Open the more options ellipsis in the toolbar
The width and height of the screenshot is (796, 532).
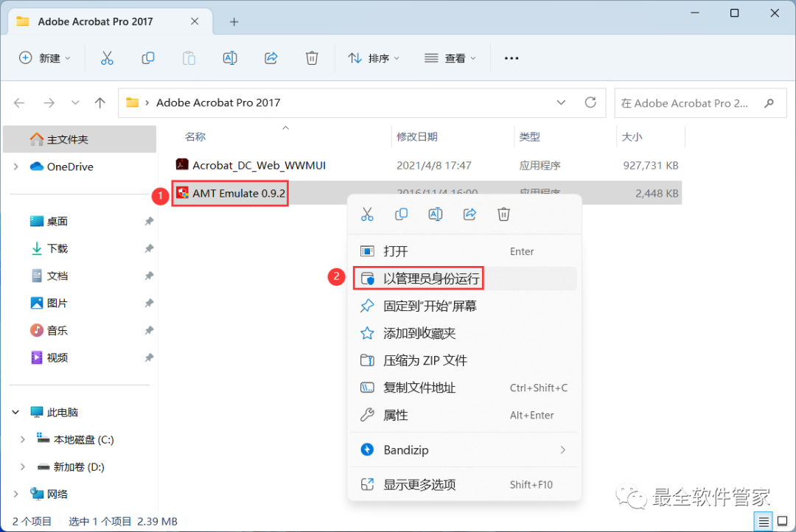(512, 58)
